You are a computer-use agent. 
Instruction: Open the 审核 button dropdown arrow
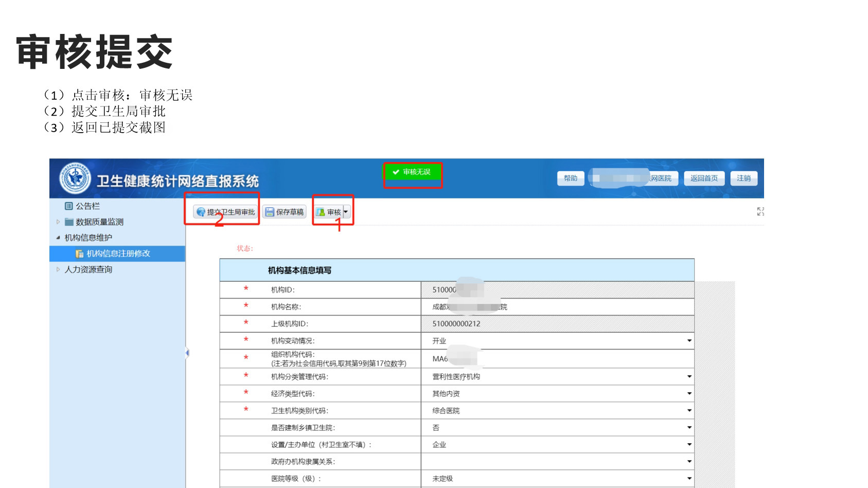346,212
